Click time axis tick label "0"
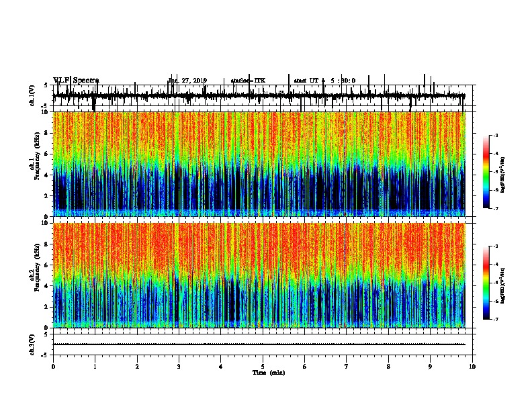The image size is (532, 411). 53,367
